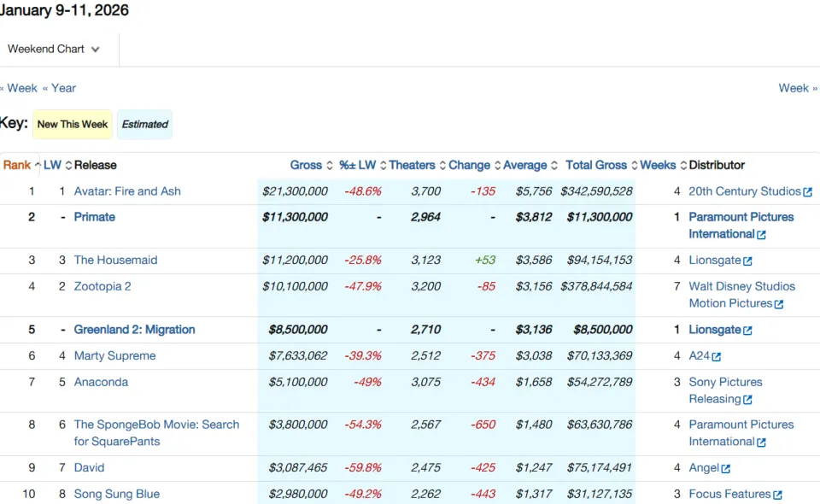Open The Housemaid release page
This screenshot has height=504, width=820.
pos(115,261)
